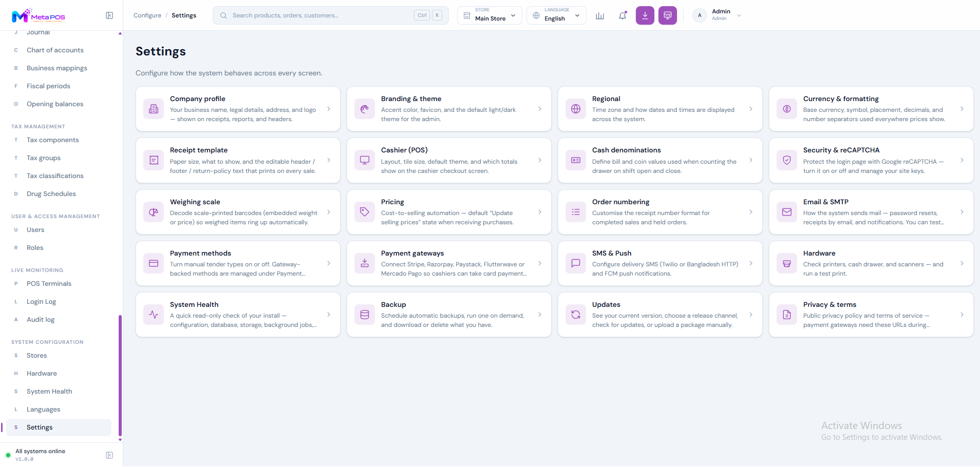
Task: Open Languages in sidebar
Action: [x=59, y=410]
